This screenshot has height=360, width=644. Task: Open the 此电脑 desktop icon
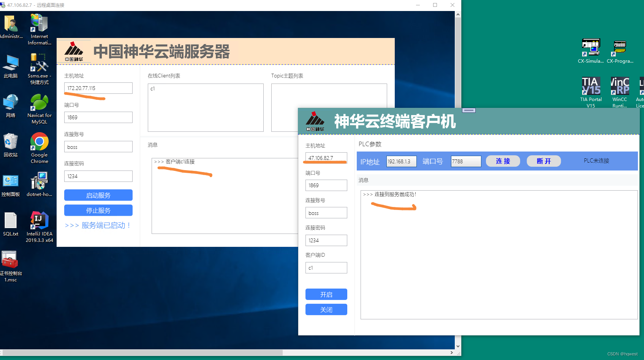coord(11,66)
